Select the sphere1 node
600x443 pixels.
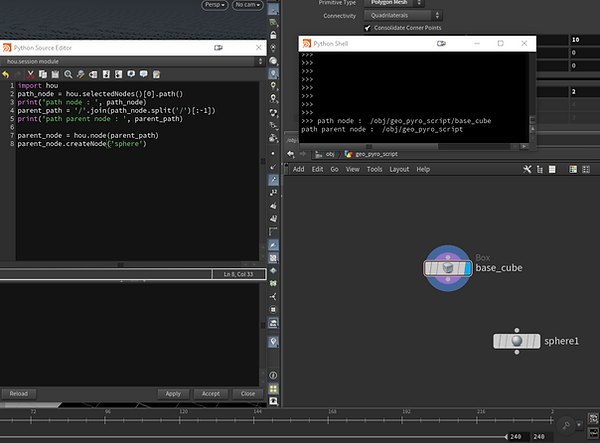coord(517,341)
